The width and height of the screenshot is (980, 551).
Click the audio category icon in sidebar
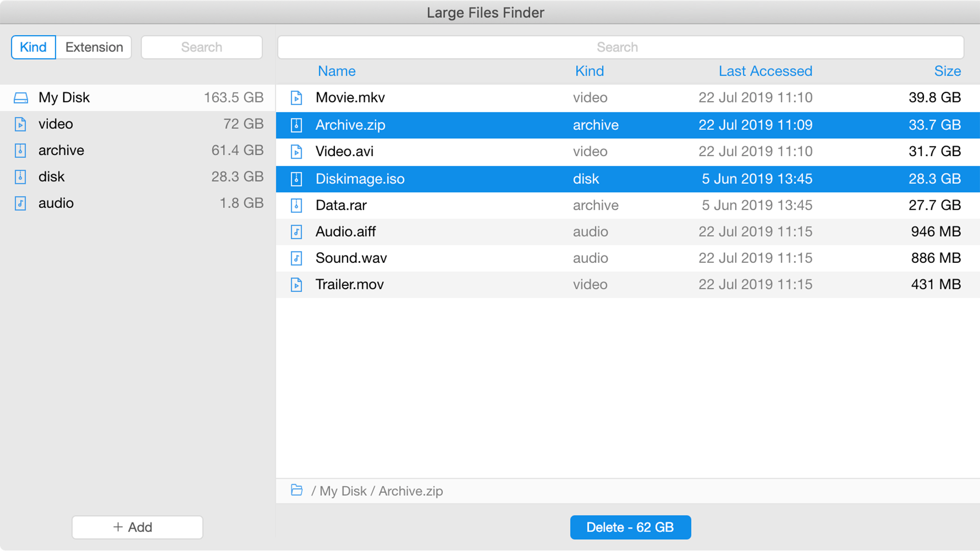(x=20, y=203)
